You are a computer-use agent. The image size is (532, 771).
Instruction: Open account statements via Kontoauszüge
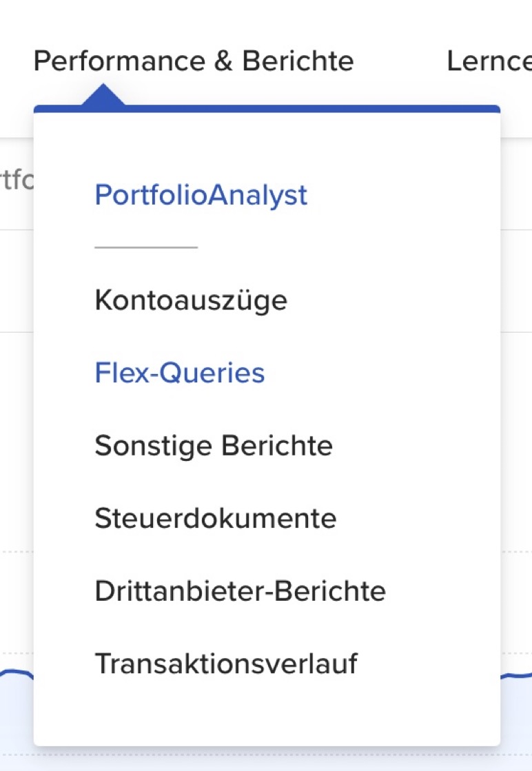click(x=191, y=300)
